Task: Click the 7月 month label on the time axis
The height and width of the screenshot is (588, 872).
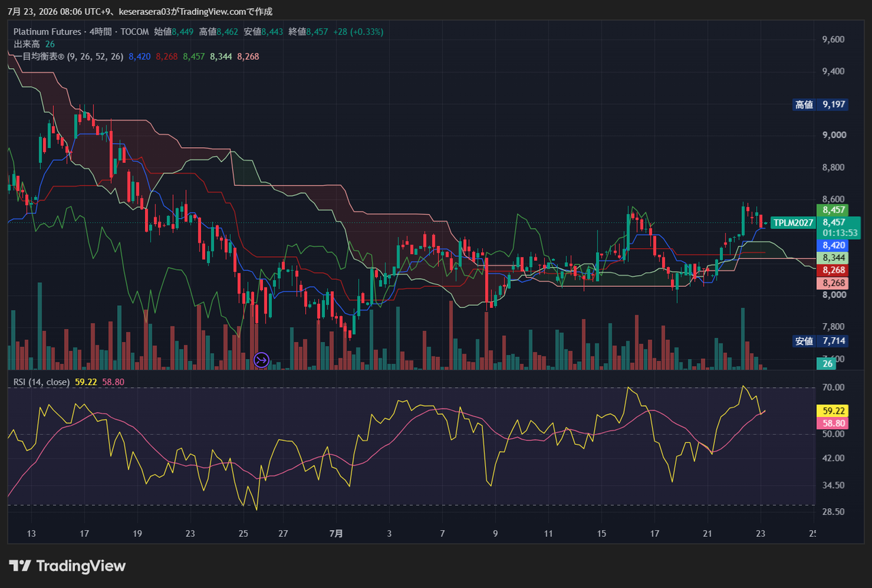Action: pos(336,533)
